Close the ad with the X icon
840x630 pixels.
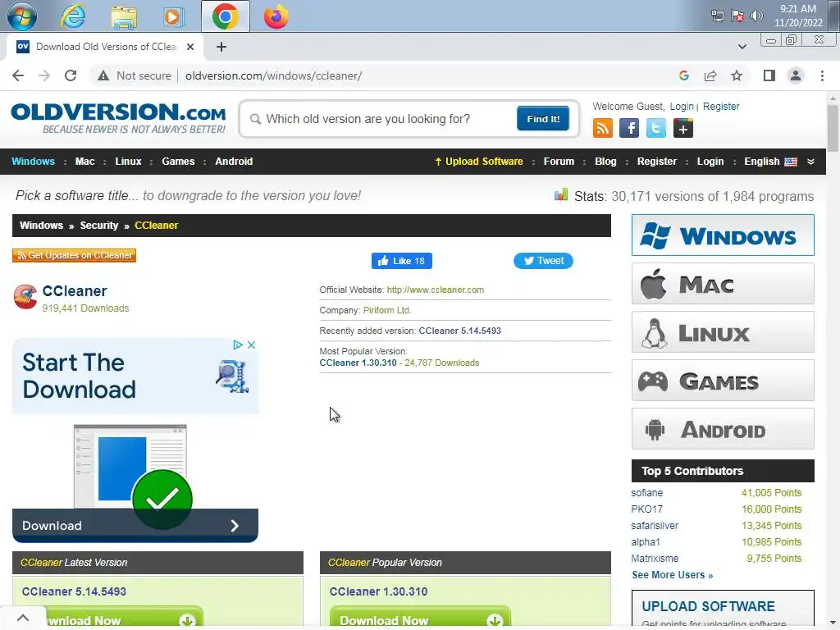tap(251, 345)
